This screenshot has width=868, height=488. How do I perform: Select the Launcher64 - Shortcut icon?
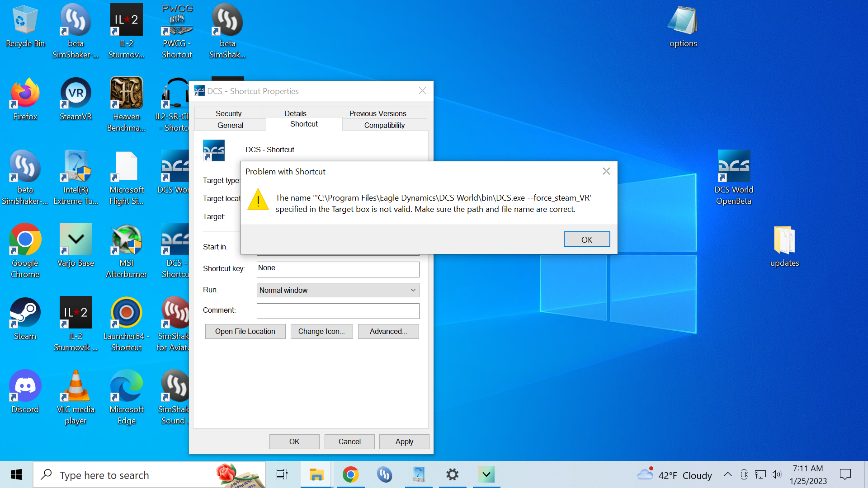click(x=126, y=324)
